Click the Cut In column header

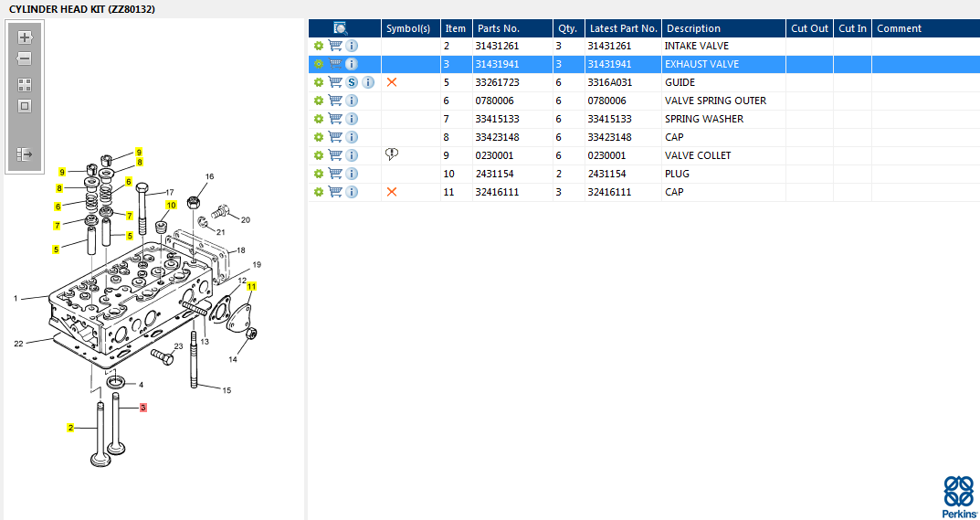pyautogui.click(x=852, y=28)
